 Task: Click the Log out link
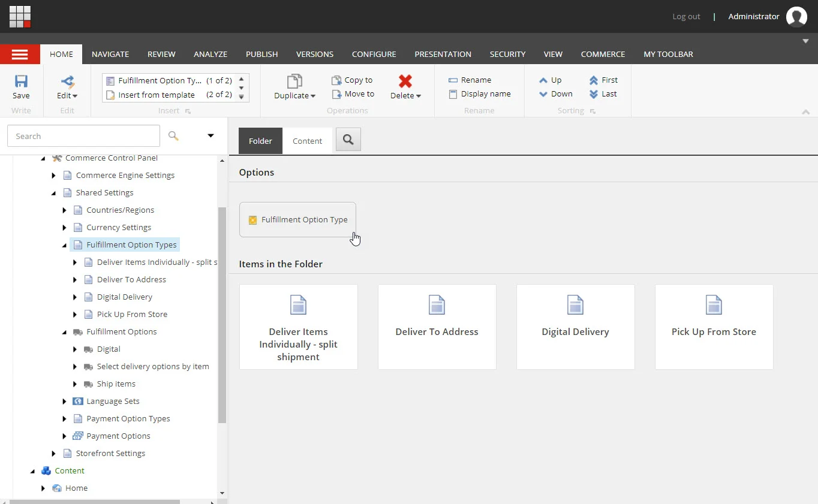(686, 16)
